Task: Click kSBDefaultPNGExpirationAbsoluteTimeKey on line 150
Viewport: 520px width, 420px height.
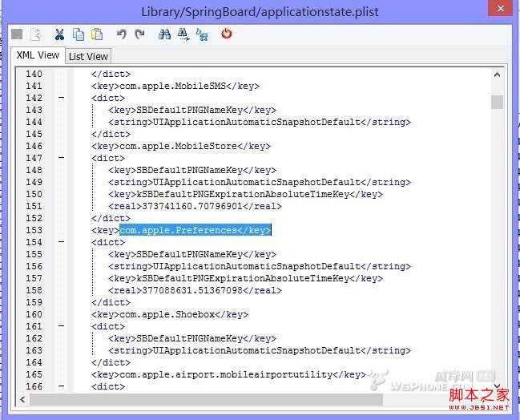Action: pyautogui.click(x=243, y=194)
